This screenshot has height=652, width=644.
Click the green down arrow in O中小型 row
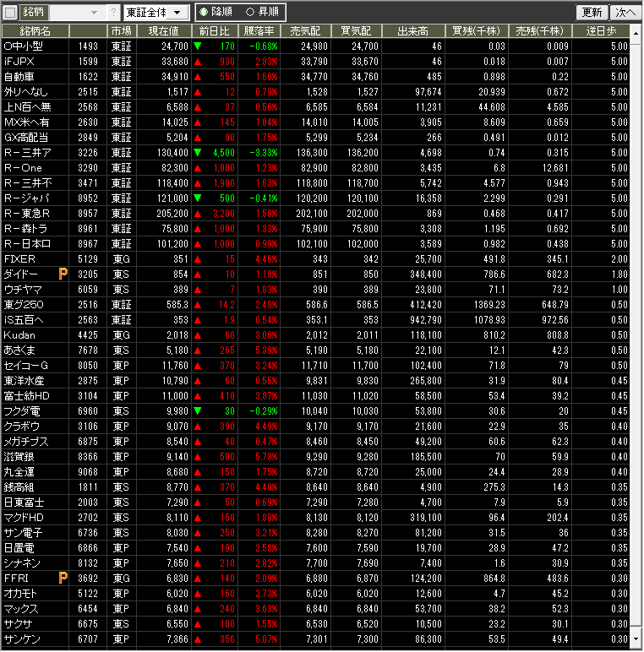coord(197,46)
